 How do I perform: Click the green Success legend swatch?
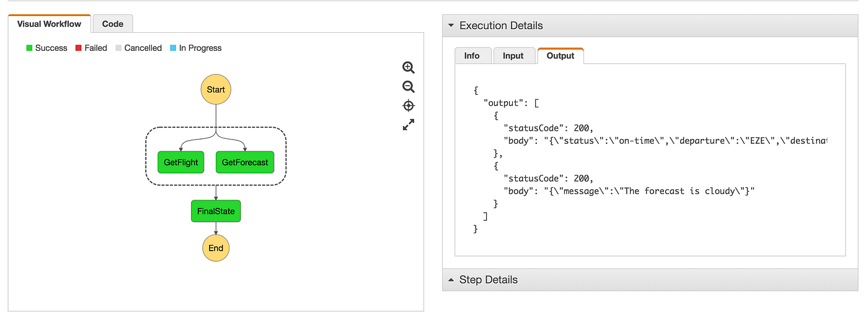[x=29, y=48]
